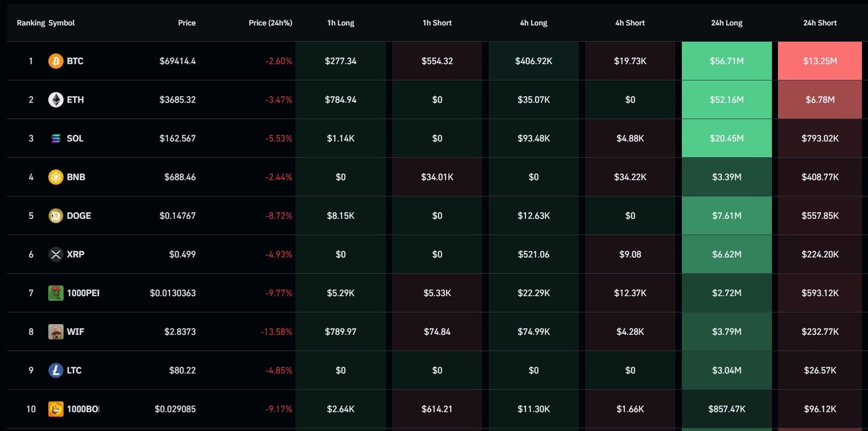Select ETH price $3685.32
The image size is (868, 431).
click(177, 99)
